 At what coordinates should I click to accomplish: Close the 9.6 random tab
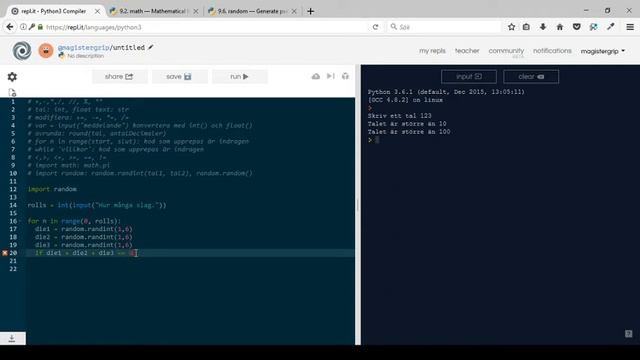pos(294,11)
